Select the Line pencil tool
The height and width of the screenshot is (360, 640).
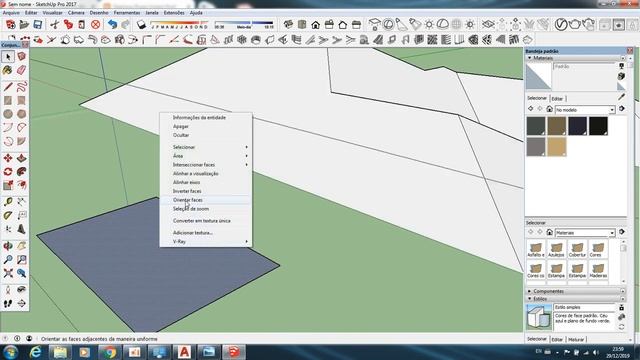(x=8, y=86)
